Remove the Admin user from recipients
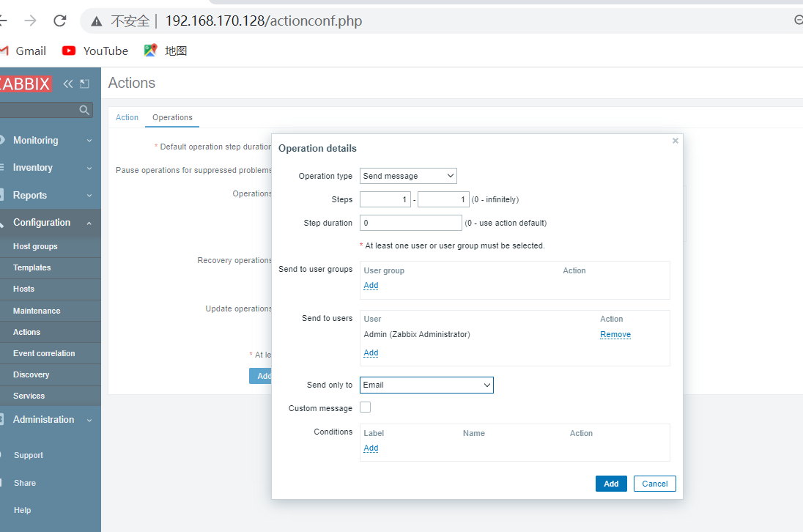The image size is (803, 532). pyautogui.click(x=615, y=334)
